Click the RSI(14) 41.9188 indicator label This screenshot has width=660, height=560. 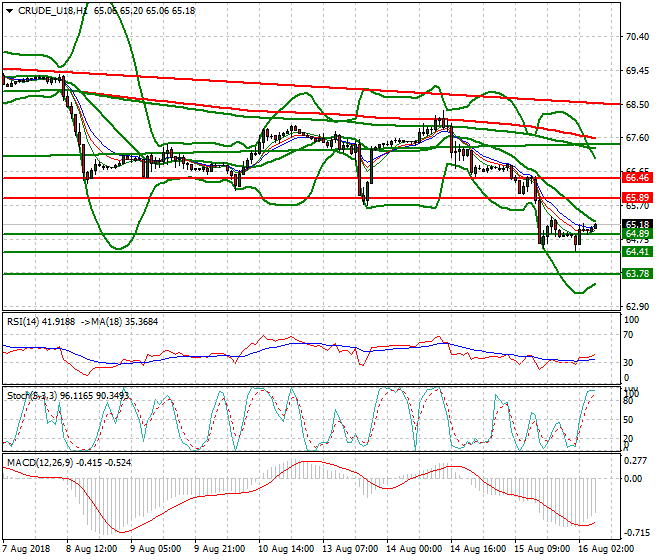click(41, 322)
